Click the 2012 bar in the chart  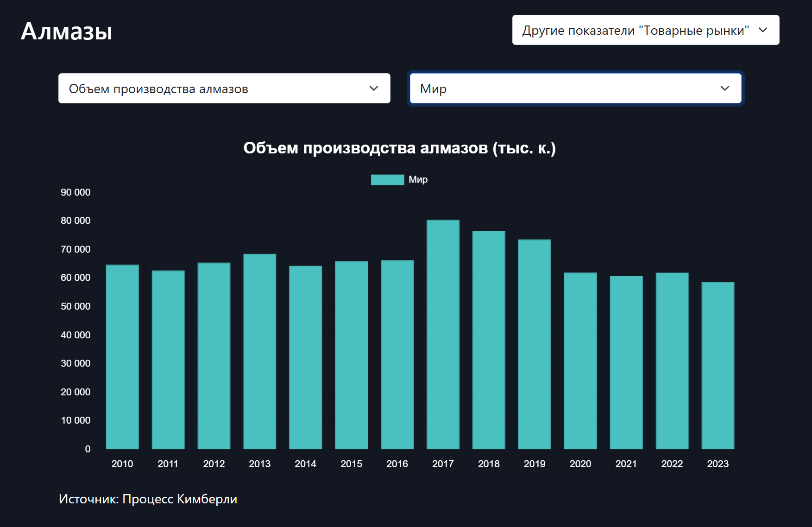click(214, 356)
